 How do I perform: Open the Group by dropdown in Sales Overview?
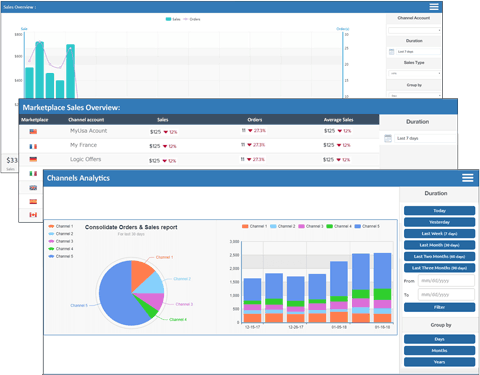(414, 95)
